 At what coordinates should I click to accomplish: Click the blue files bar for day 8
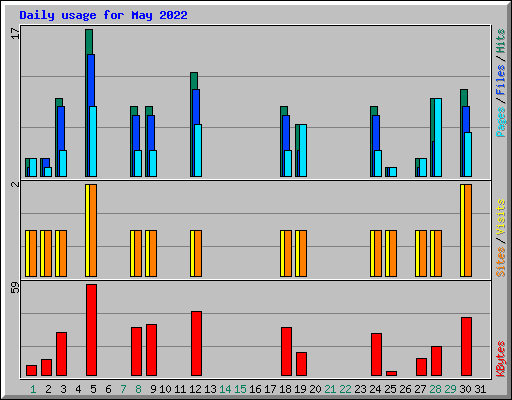(x=136, y=133)
